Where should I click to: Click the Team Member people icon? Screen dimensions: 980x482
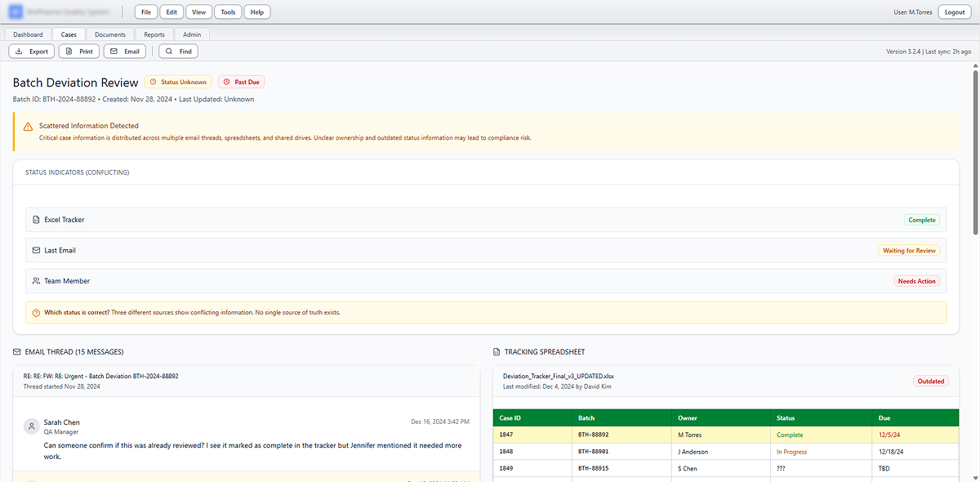pos(36,281)
